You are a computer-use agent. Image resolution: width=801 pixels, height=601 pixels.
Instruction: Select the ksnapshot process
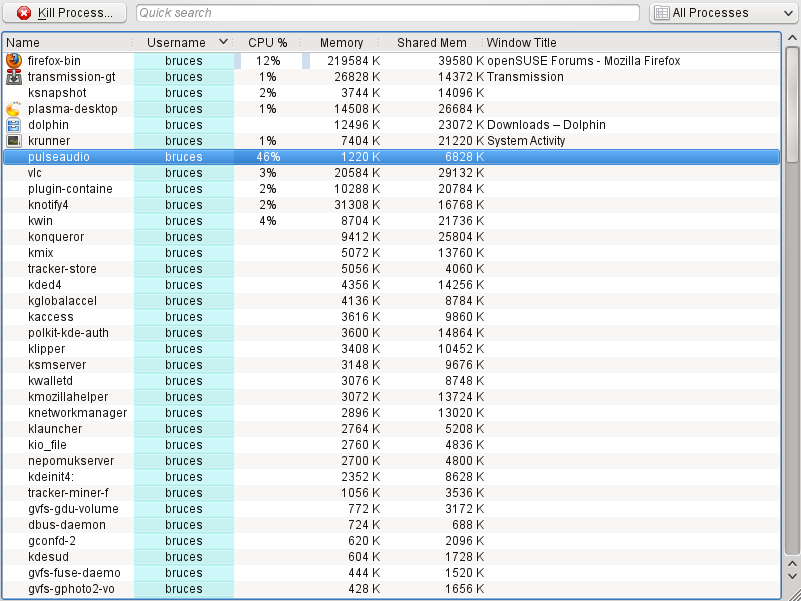click(x=57, y=93)
